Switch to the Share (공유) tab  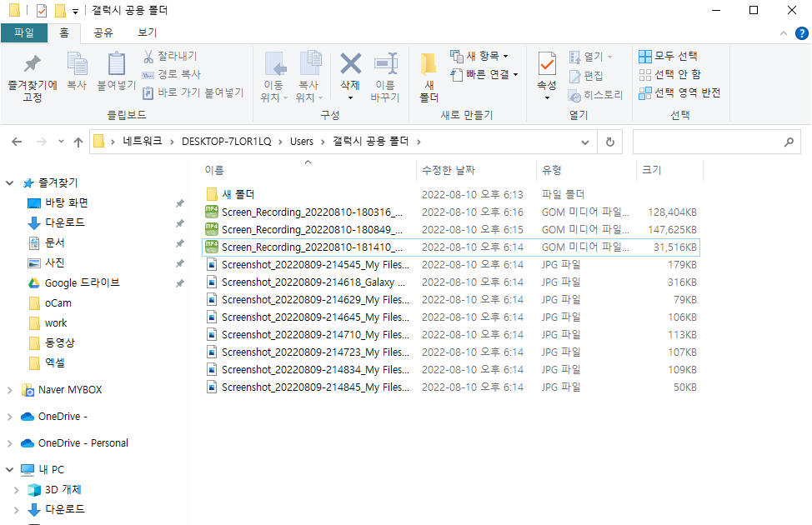pos(103,32)
